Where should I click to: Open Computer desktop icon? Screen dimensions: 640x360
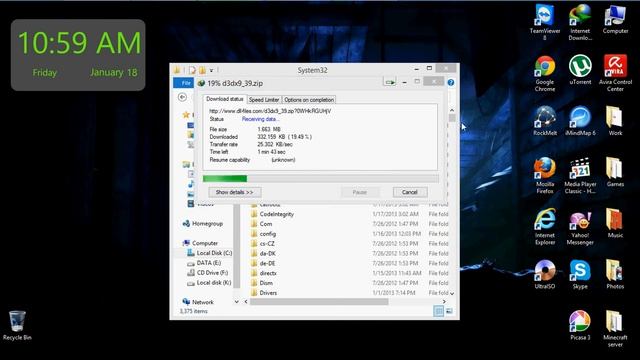(x=615, y=19)
